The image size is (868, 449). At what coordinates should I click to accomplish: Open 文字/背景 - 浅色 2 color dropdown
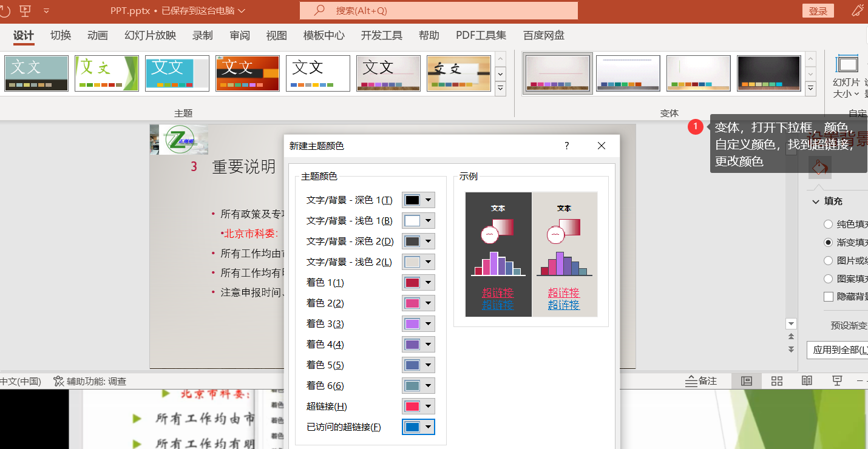[418, 262]
